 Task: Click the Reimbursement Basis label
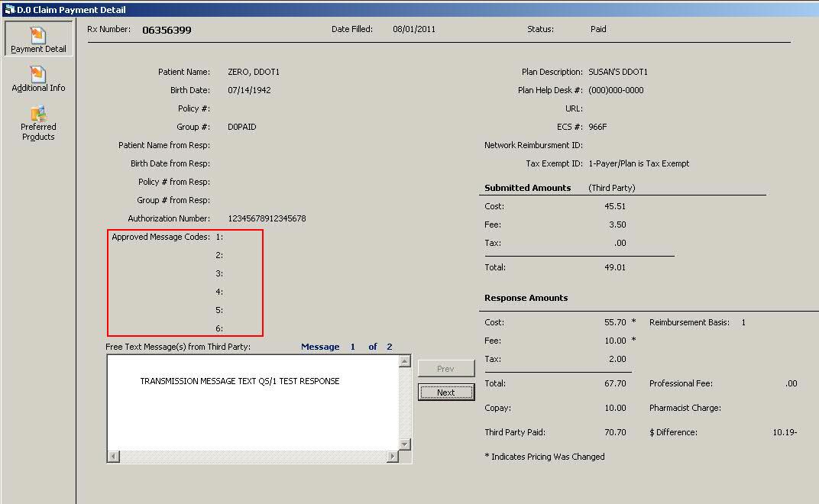[x=689, y=323]
